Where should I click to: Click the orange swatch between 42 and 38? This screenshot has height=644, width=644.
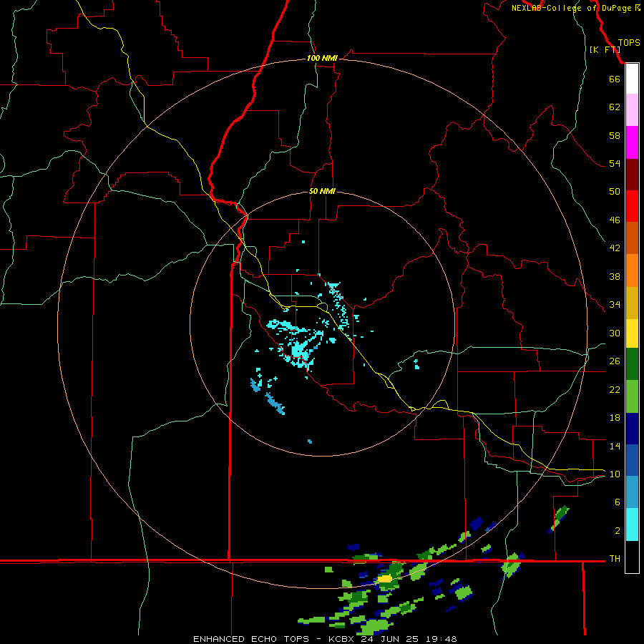point(632,270)
